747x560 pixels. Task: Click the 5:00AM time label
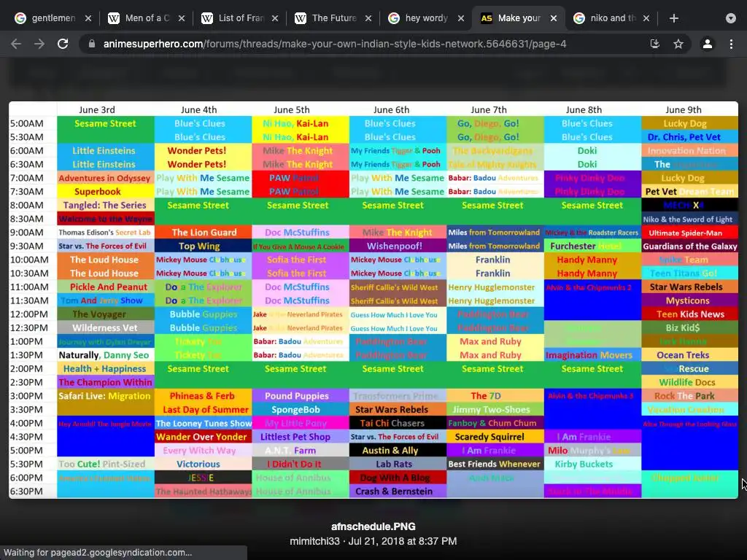[x=27, y=123]
